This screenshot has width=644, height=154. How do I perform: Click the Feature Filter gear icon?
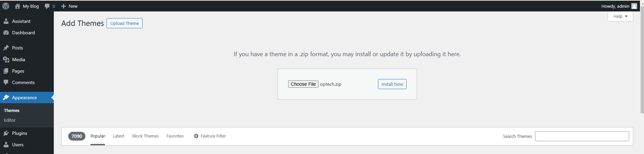pyautogui.click(x=196, y=136)
